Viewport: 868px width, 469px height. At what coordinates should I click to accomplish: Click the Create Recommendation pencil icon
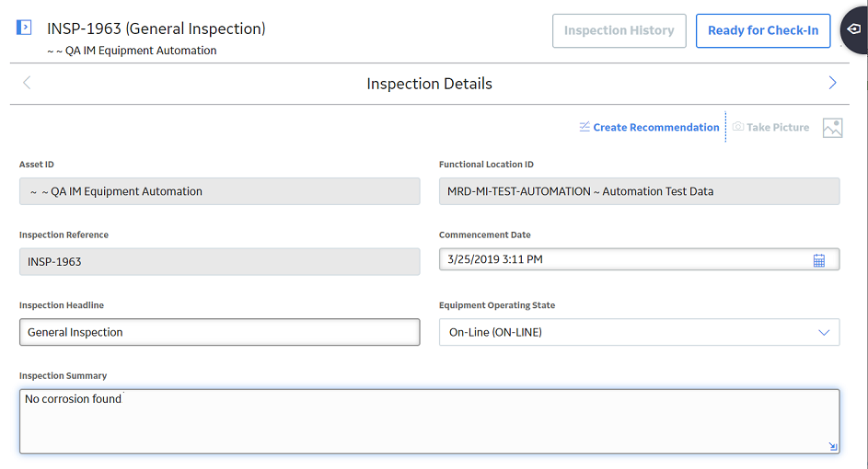(584, 127)
